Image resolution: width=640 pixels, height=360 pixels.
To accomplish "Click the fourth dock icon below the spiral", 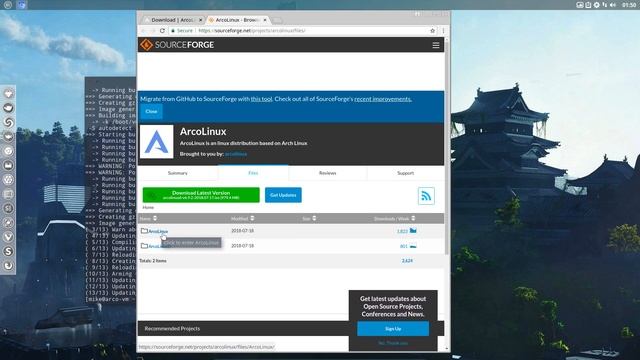I will coord(8,136).
